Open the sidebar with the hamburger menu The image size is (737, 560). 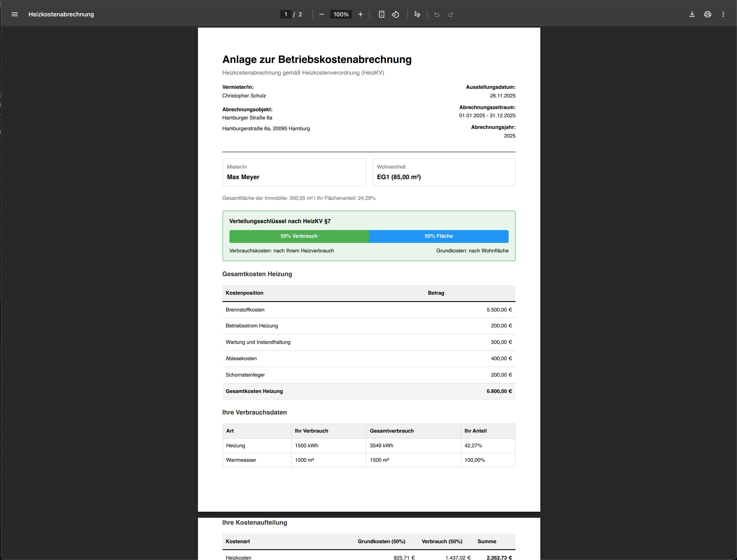tap(14, 14)
